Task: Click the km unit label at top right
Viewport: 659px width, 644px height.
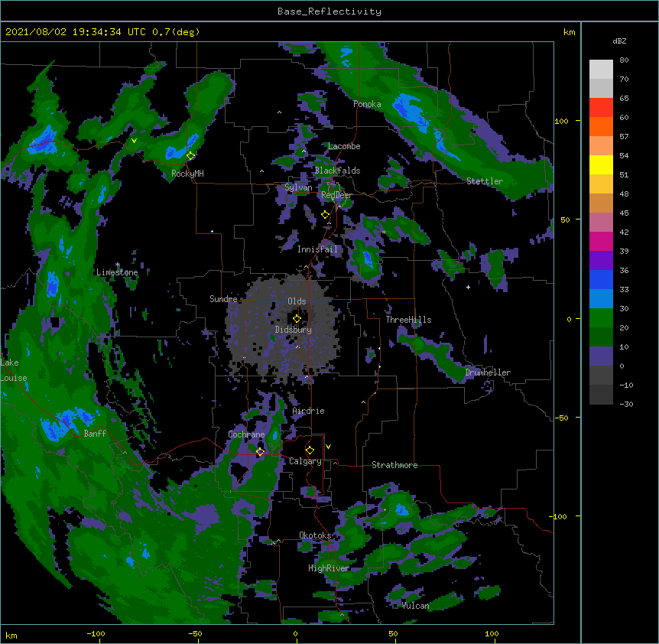Action: point(569,32)
